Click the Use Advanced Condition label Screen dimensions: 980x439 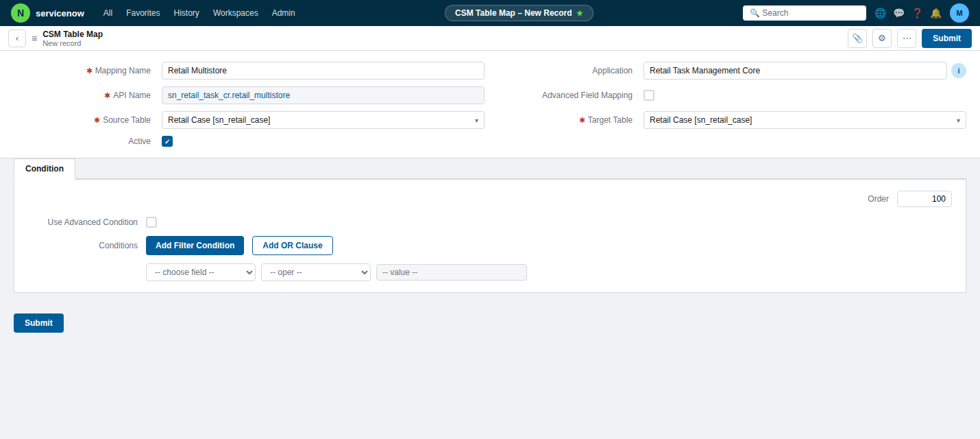coord(93,222)
